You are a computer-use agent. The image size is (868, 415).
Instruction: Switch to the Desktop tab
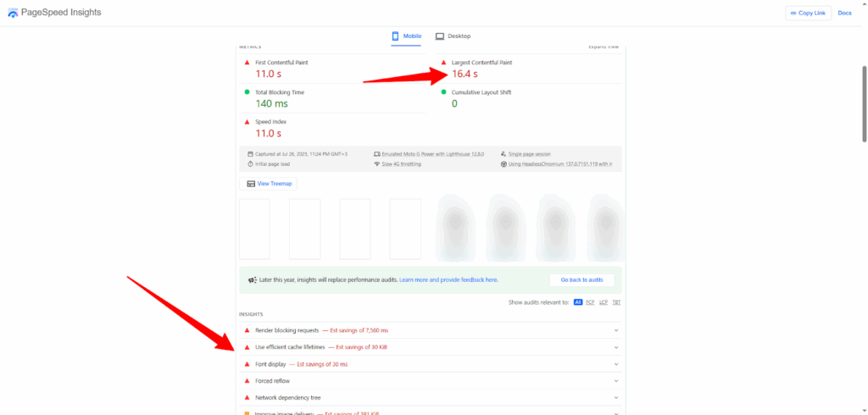point(453,36)
